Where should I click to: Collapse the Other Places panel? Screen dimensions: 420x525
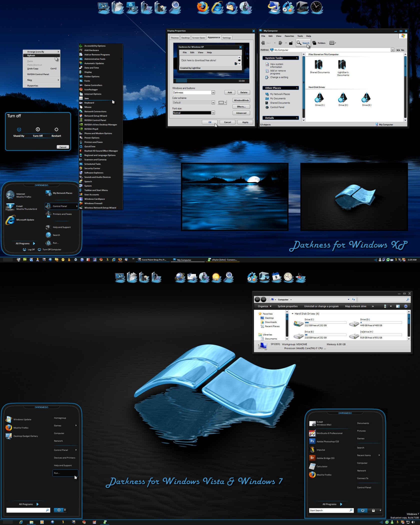tap(297, 88)
